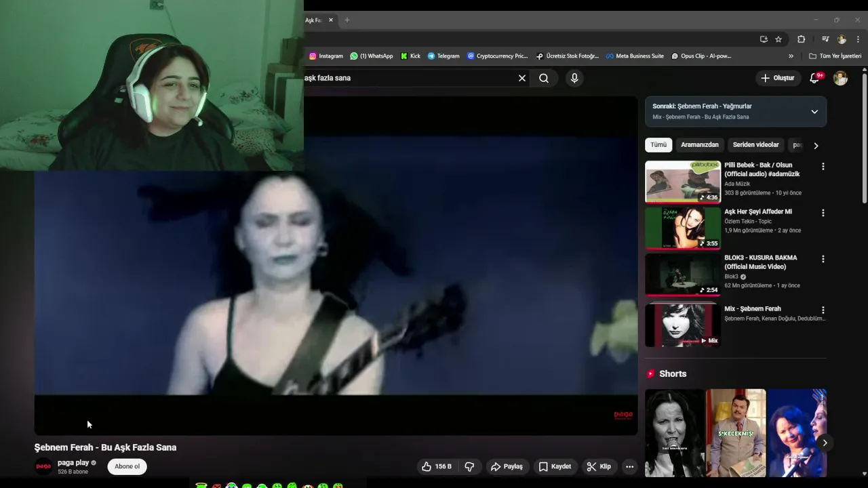Select the Tümü filter chip
Screen dimensions: 868x488
pyautogui.click(x=658, y=145)
